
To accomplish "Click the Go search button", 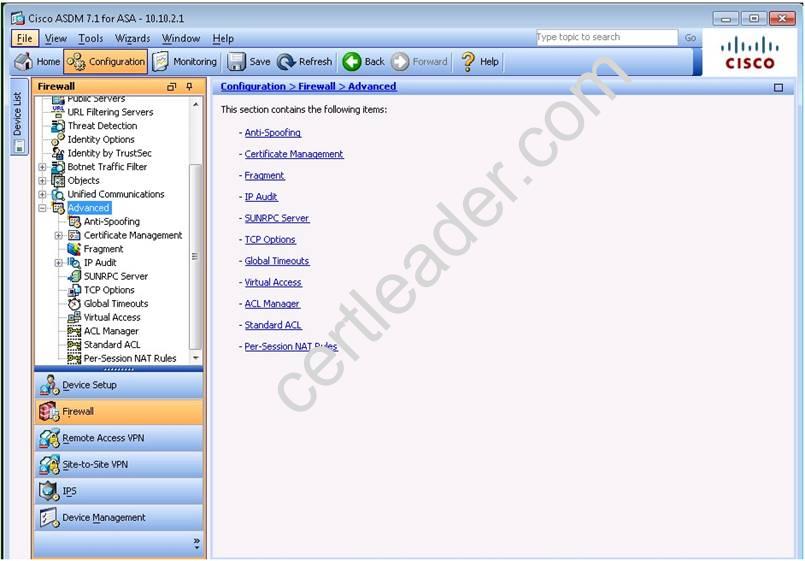I will (690, 37).
